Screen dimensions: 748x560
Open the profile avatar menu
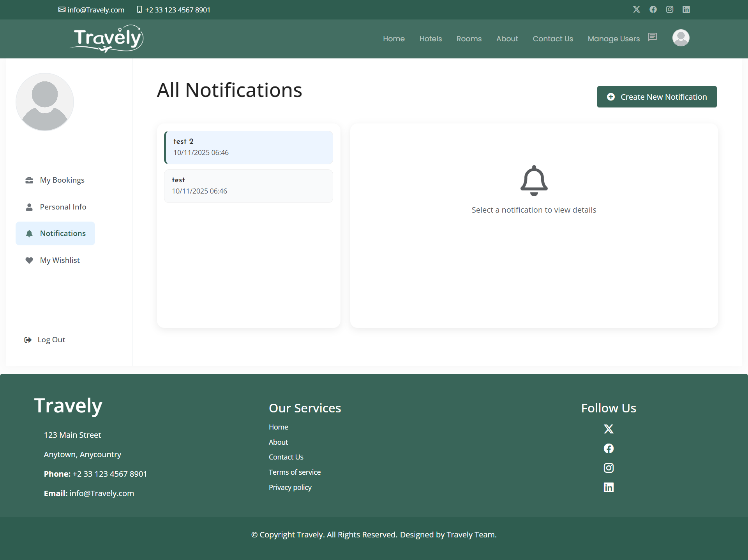point(681,38)
